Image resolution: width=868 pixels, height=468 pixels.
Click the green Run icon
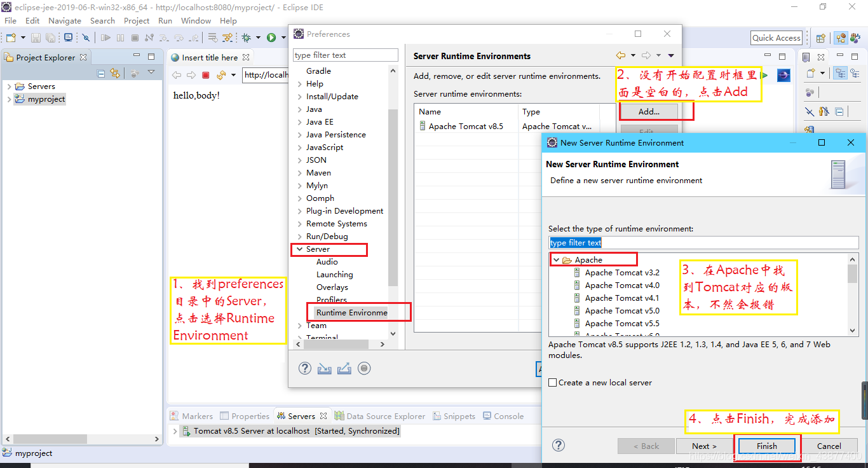(x=271, y=38)
